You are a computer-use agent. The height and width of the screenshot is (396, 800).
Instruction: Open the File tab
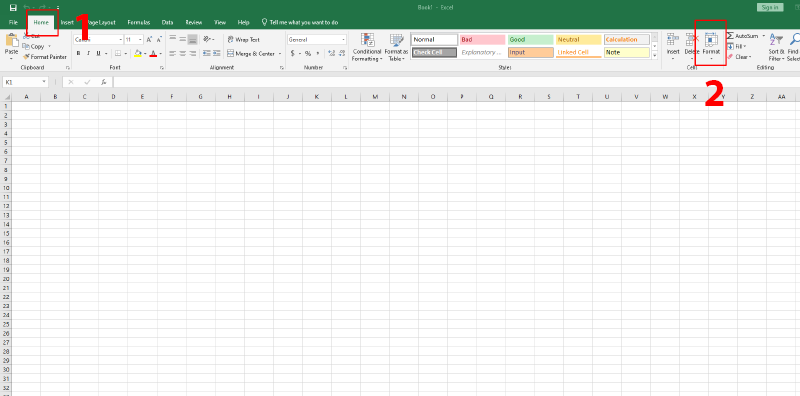(13, 22)
